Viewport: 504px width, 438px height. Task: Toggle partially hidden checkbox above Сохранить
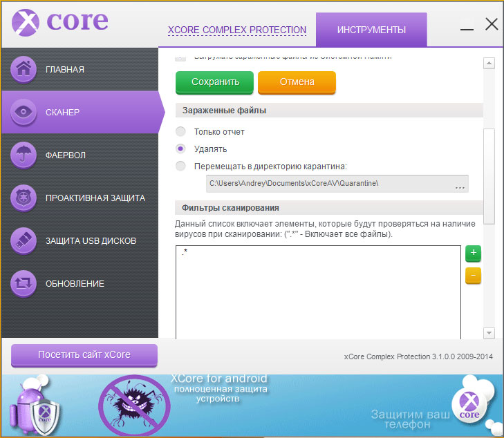point(180,59)
